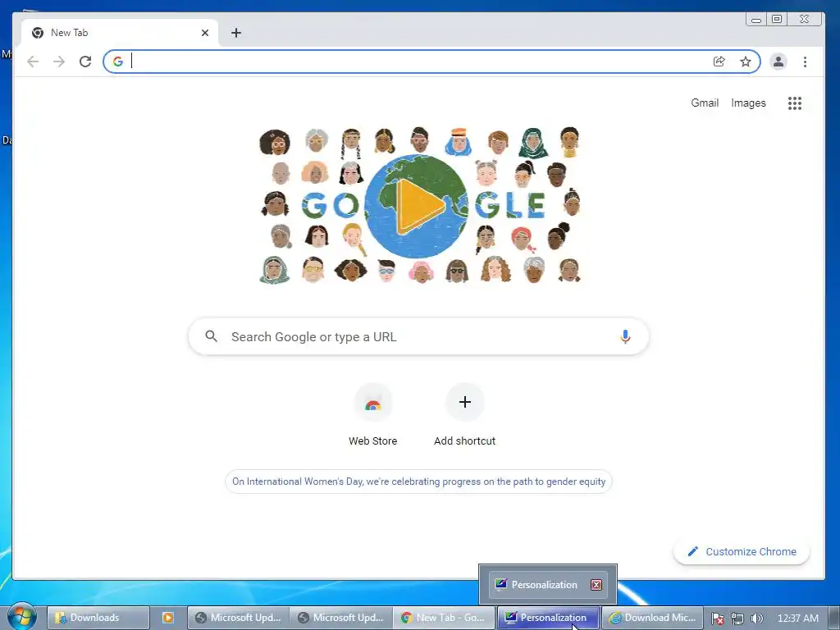Open the Web Store shortcut
This screenshot has width=840, height=630.
coord(373,415)
